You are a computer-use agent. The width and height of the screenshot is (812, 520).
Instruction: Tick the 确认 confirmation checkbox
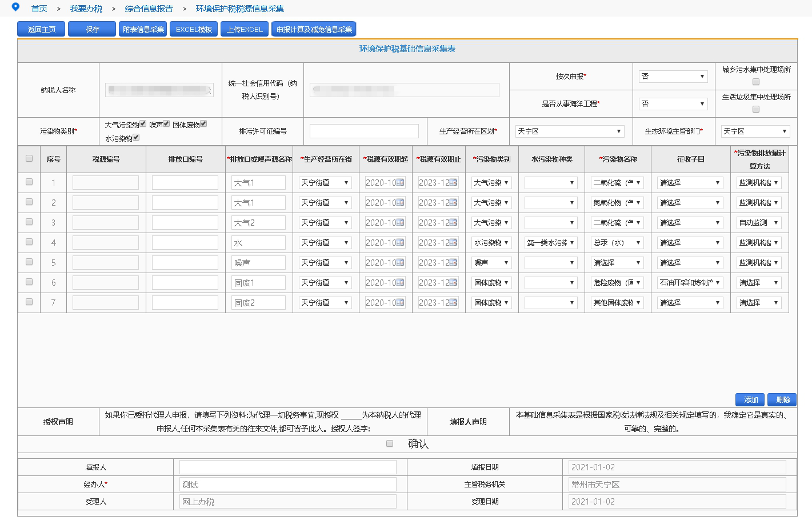click(390, 443)
